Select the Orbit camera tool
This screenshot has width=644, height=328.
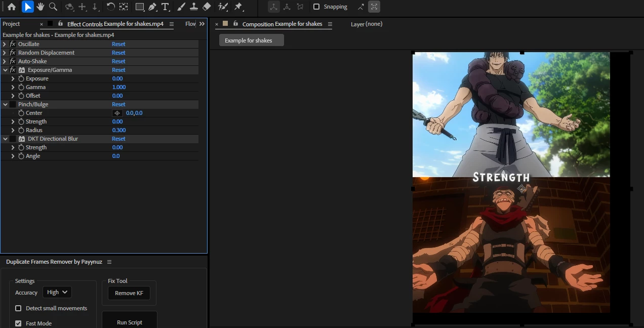[x=69, y=7]
